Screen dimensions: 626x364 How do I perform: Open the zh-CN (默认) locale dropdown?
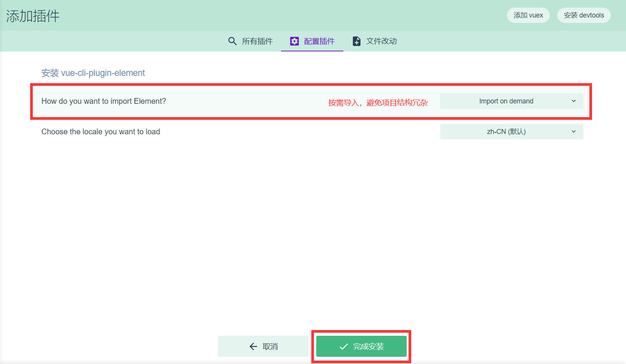click(x=512, y=132)
